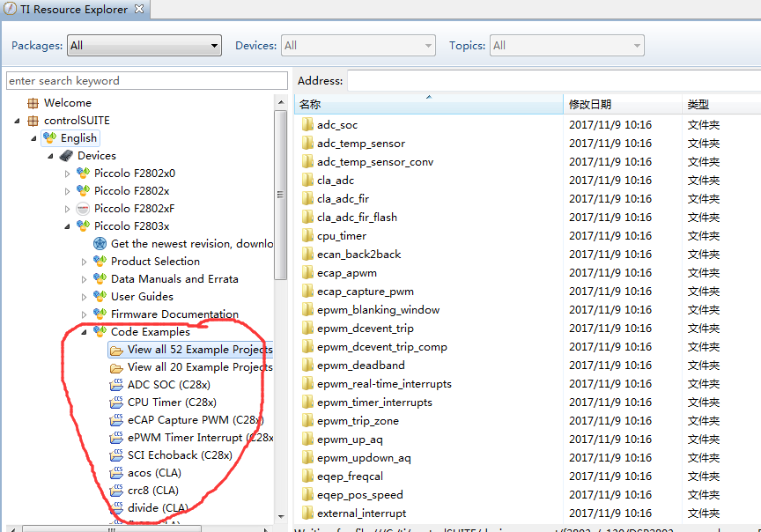
Task: Select the epwm_dcevent_trip_comp folder name
Action: tap(382, 346)
